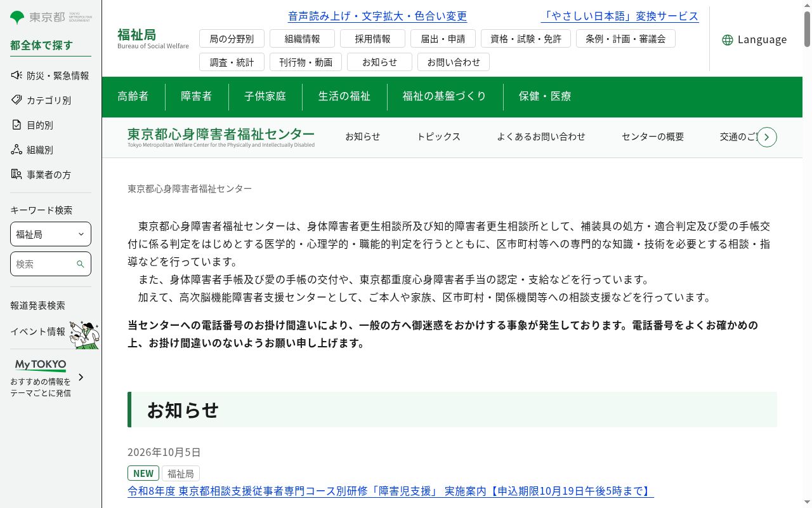
Task: Click the お問い合わせ header button
Action: pos(454,62)
